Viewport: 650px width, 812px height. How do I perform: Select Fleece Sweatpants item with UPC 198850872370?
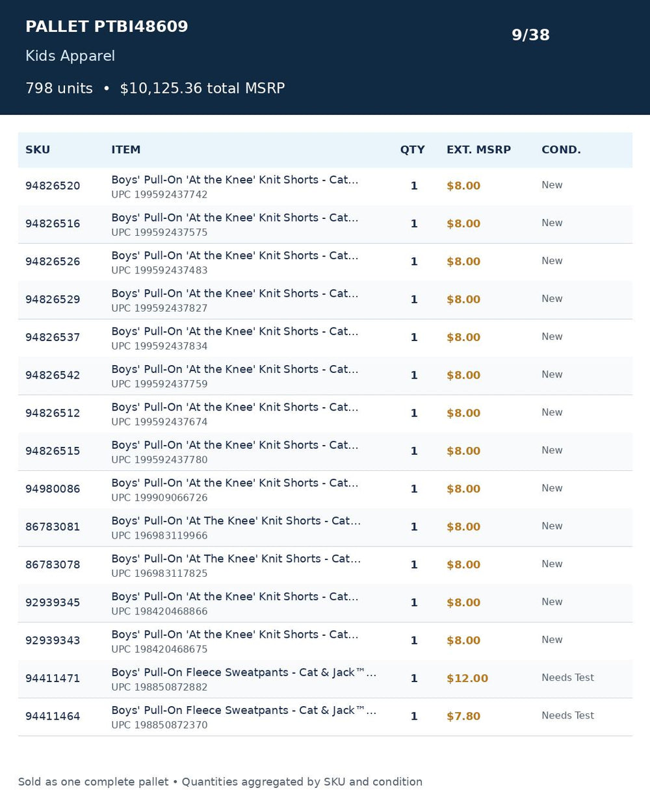point(325,717)
